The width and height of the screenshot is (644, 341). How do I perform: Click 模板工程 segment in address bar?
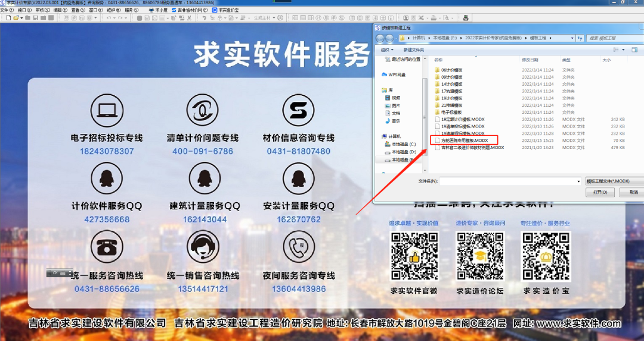pos(538,38)
